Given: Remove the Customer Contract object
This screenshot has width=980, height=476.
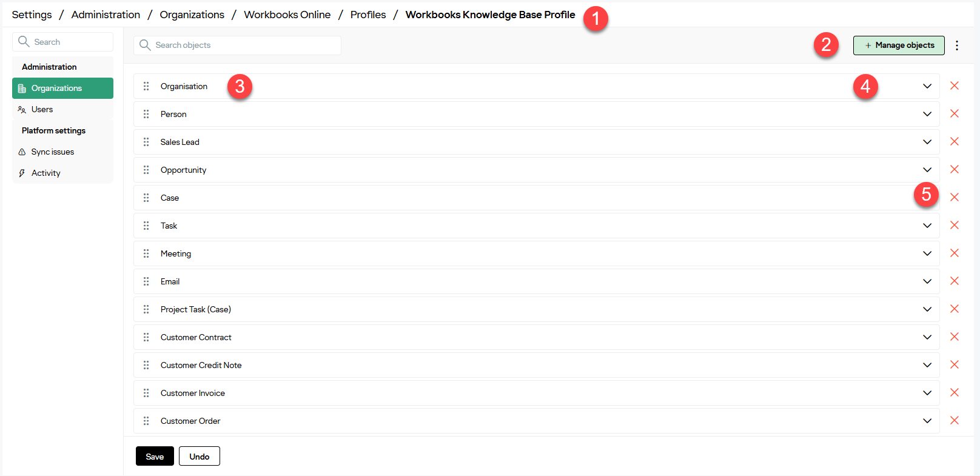Looking at the screenshot, I should [955, 337].
